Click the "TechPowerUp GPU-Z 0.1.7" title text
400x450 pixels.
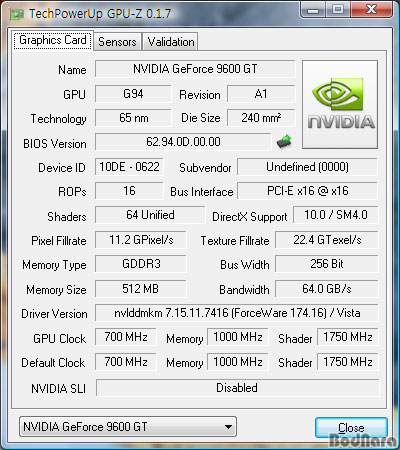click(x=100, y=14)
